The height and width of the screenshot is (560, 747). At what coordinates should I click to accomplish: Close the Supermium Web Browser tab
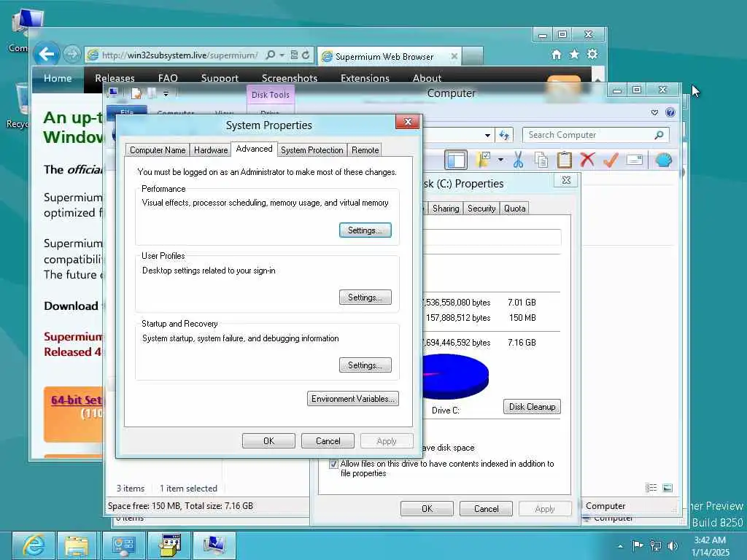pos(454,56)
